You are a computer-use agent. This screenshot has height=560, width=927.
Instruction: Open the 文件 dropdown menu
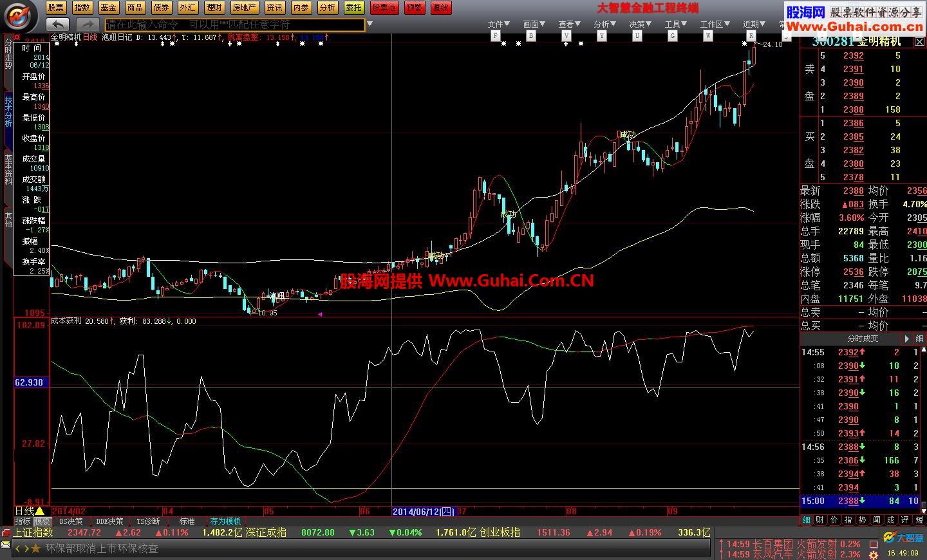(498, 24)
